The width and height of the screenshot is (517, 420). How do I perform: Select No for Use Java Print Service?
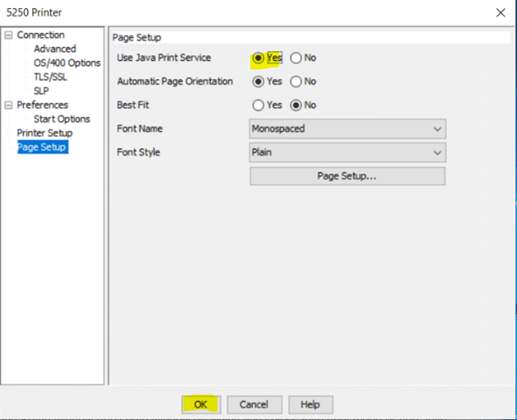click(x=296, y=58)
